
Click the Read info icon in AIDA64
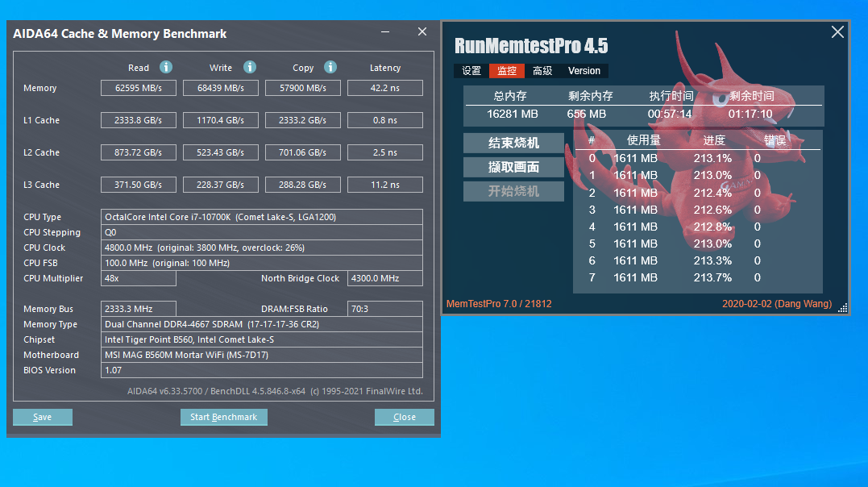tap(165, 67)
